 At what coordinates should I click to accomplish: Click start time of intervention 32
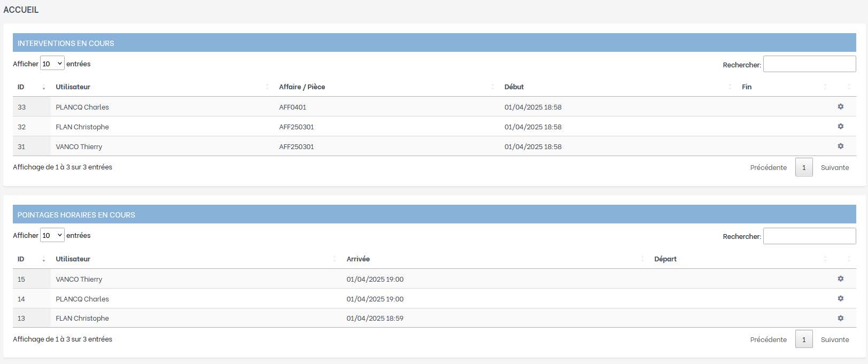point(533,127)
